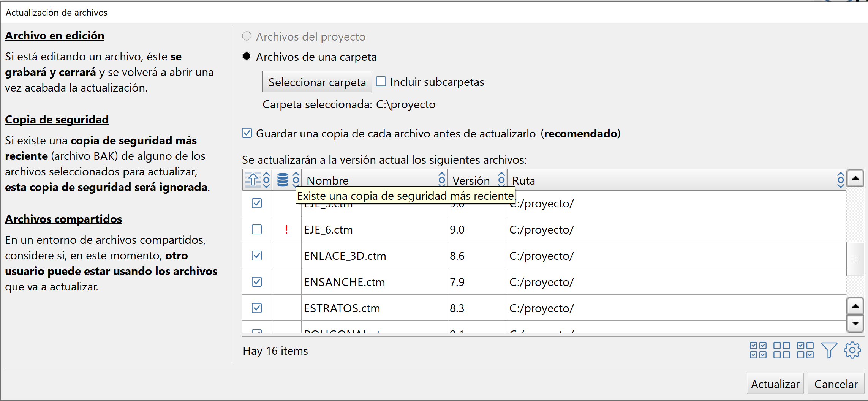Viewport: 868px width, 401px height.
Task: Click the scroll-down arrow of the file list
Action: 855,324
